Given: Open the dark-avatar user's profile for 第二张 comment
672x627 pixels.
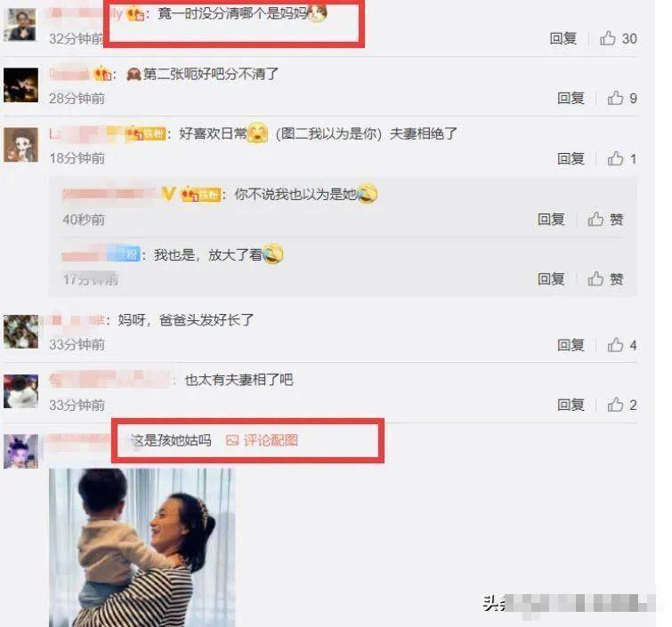Looking at the screenshot, I should click(20, 84).
